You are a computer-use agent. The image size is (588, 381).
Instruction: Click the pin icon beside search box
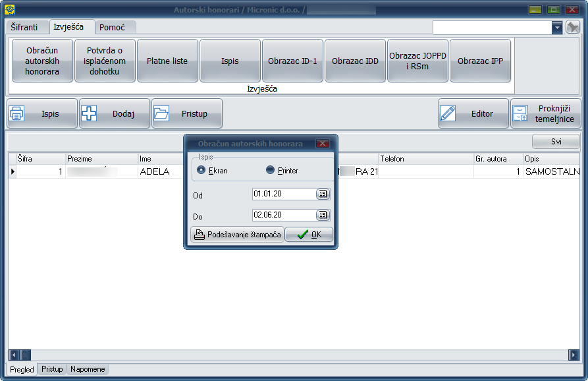[x=573, y=27]
